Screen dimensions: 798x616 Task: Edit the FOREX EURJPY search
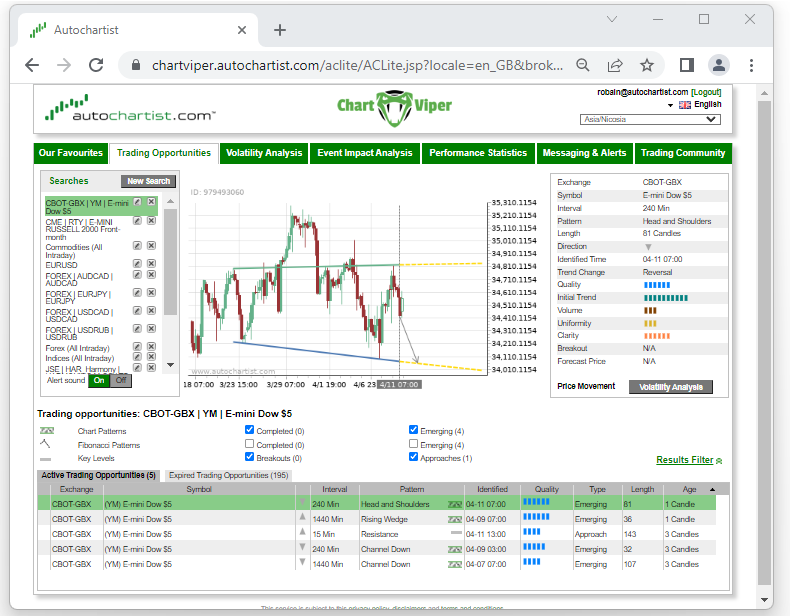pos(137,293)
